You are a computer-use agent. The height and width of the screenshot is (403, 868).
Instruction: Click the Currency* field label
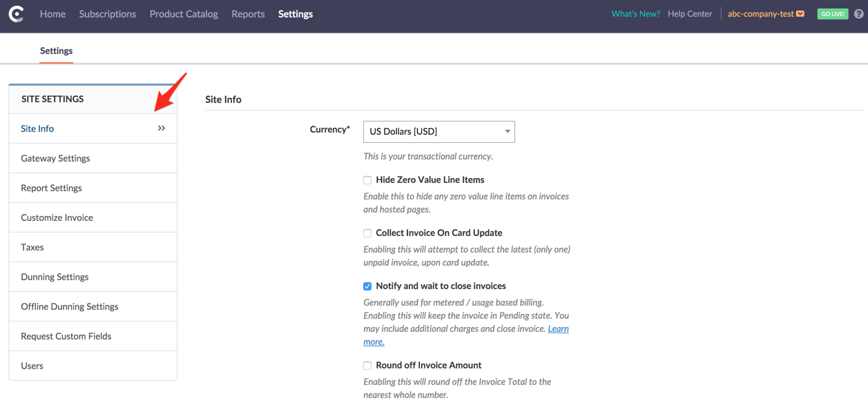point(330,129)
